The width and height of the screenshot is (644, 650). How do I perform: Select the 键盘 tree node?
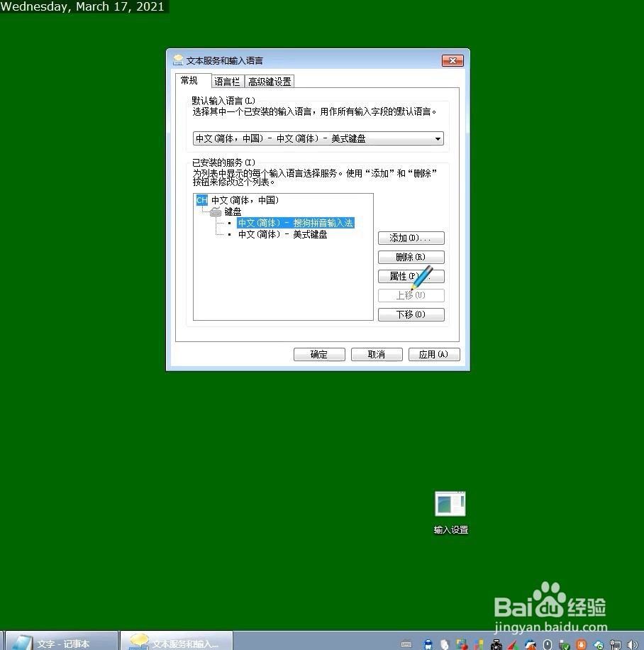click(x=233, y=212)
